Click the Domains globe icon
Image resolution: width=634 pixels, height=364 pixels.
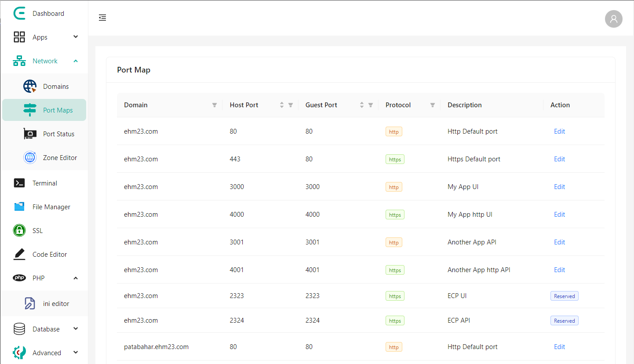pos(30,87)
